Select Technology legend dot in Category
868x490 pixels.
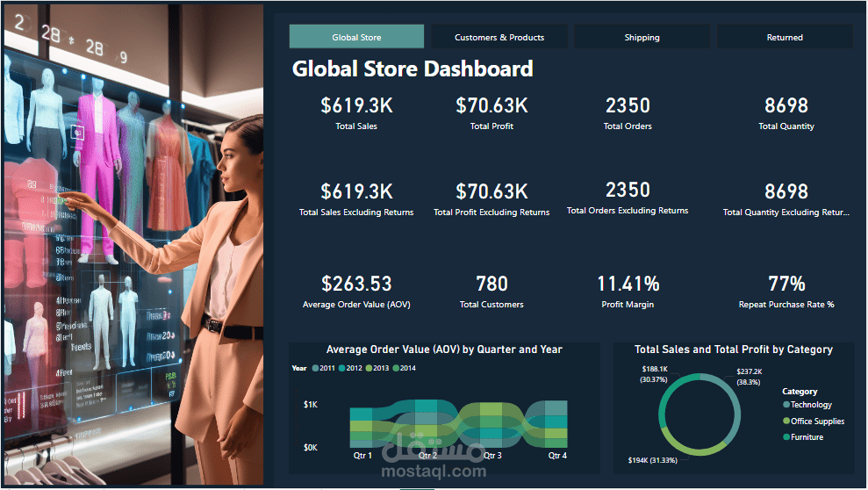point(786,405)
